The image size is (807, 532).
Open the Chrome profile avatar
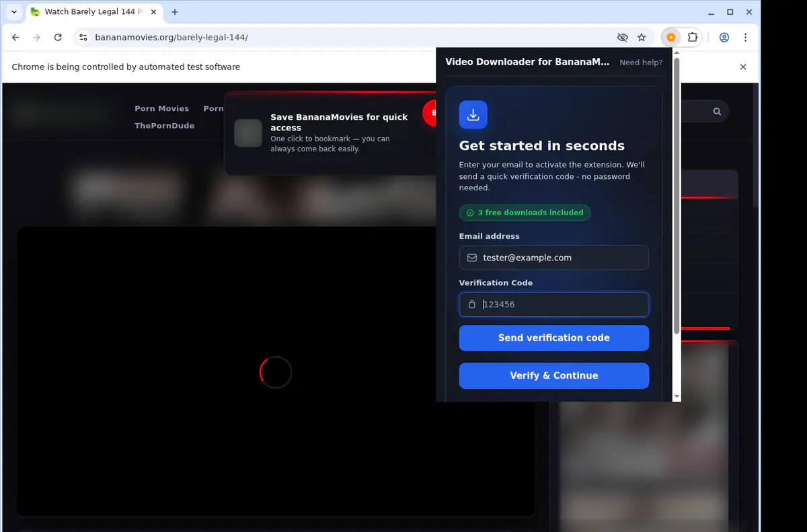pos(724,38)
